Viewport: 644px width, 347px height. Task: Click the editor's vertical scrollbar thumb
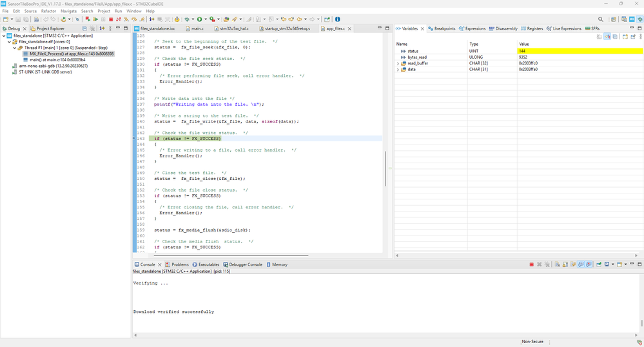click(385, 168)
